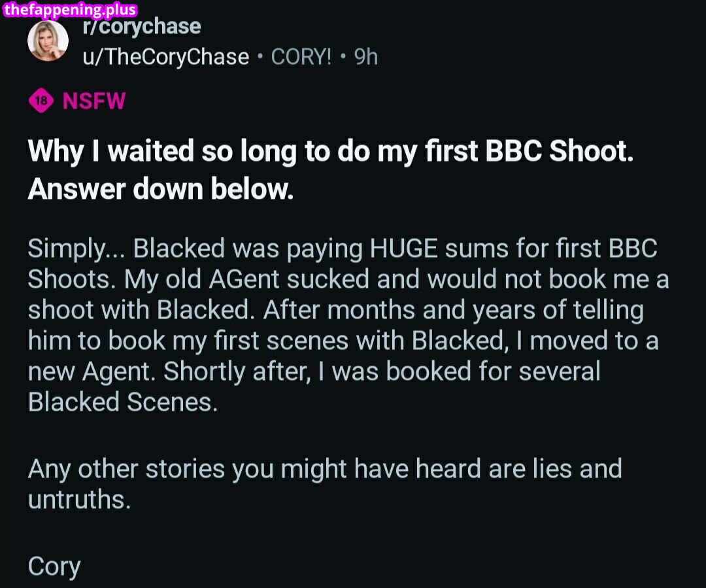Click the body line starting with "Simply..."
This screenshot has height=588, width=706.
pos(342,249)
